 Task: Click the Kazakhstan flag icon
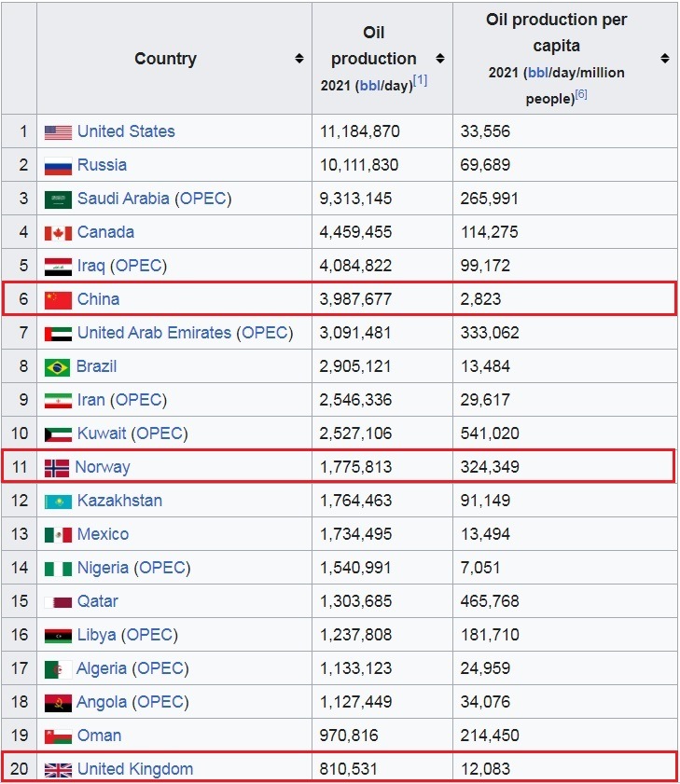click(58, 502)
